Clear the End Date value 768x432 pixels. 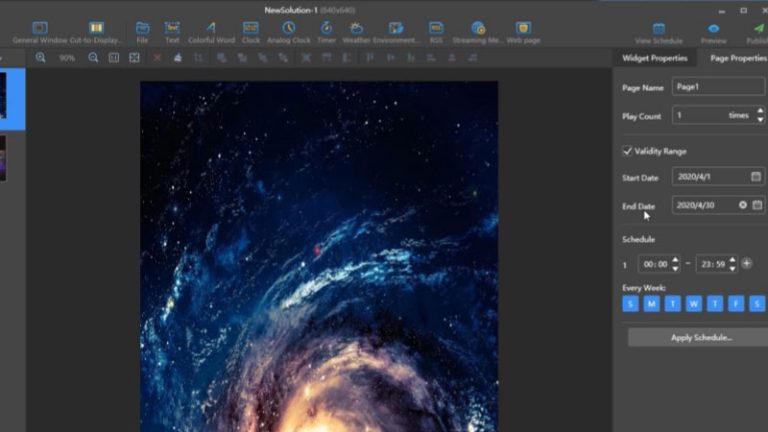click(x=742, y=205)
